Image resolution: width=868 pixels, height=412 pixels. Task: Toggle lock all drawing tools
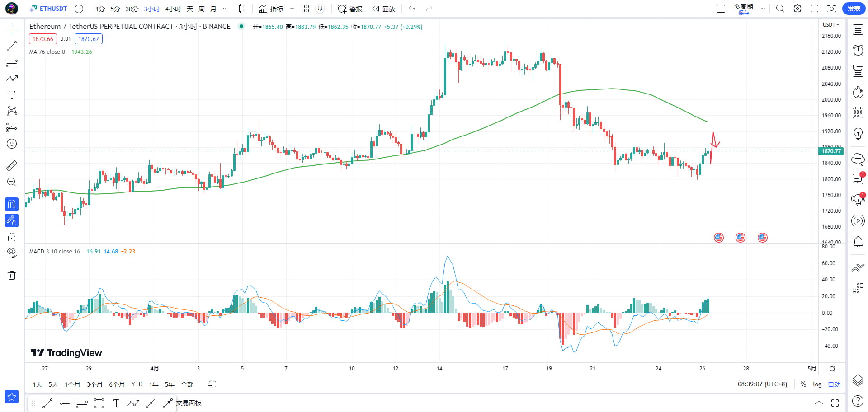coord(12,237)
